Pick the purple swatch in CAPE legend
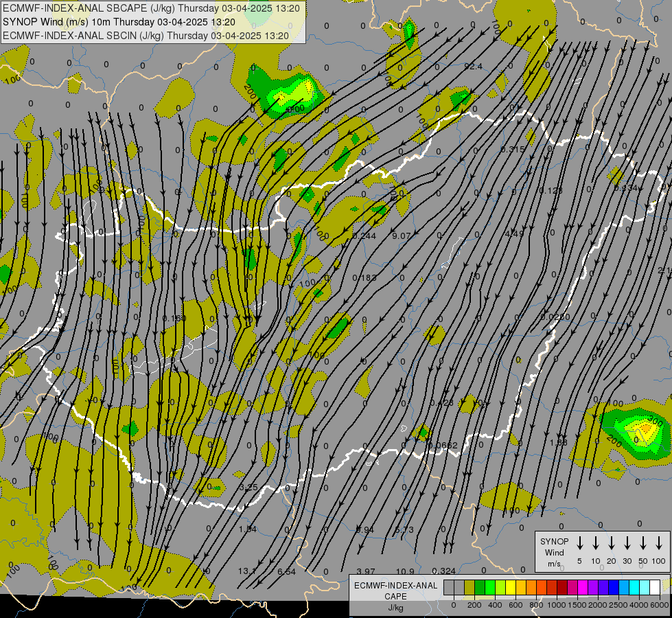Screen dimensions: 672x618 coord(592,588)
